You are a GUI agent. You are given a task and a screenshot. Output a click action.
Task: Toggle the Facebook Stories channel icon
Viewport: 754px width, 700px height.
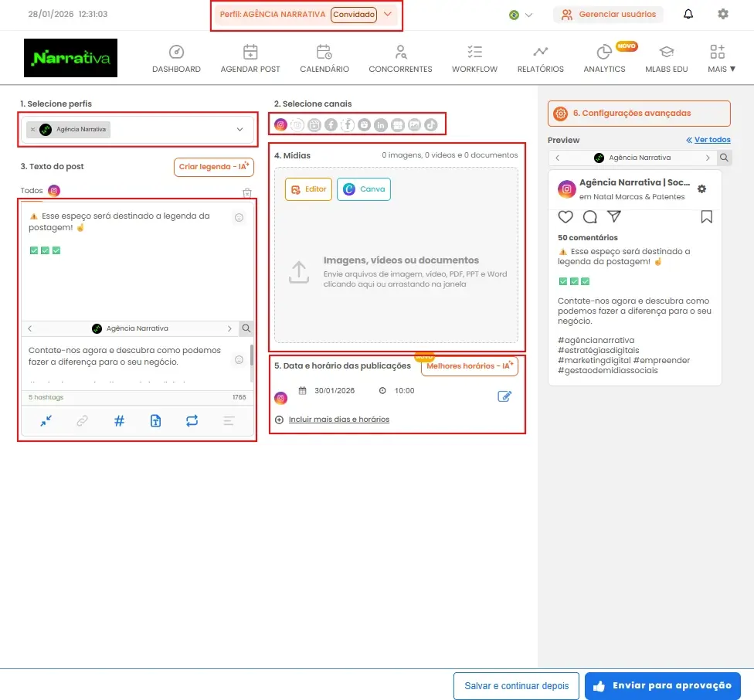[348, 125]
